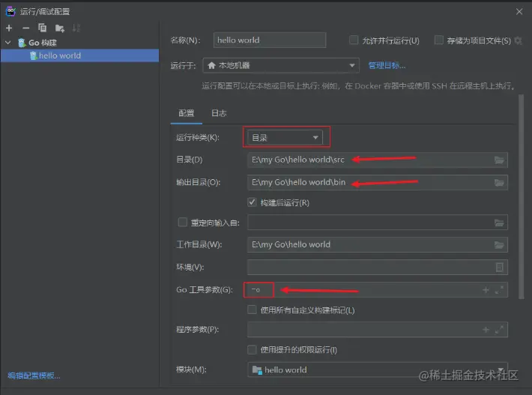The height and width of the screenshot is (395, 532).
Task: Click the 名称(N) input field
Action: [x=270, y=40]
